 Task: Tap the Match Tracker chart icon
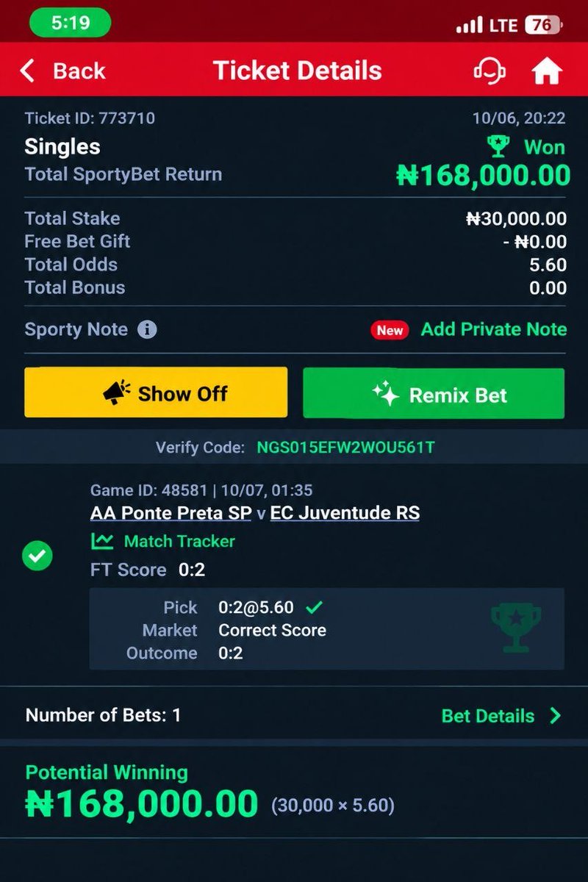pos(102,542)
